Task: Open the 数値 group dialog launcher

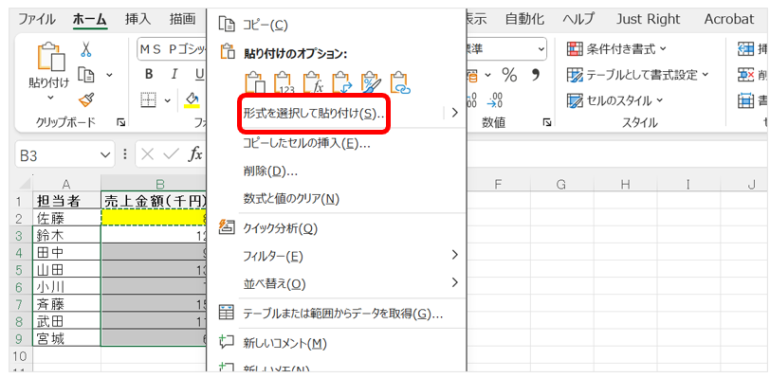Action: coord(546,123)
